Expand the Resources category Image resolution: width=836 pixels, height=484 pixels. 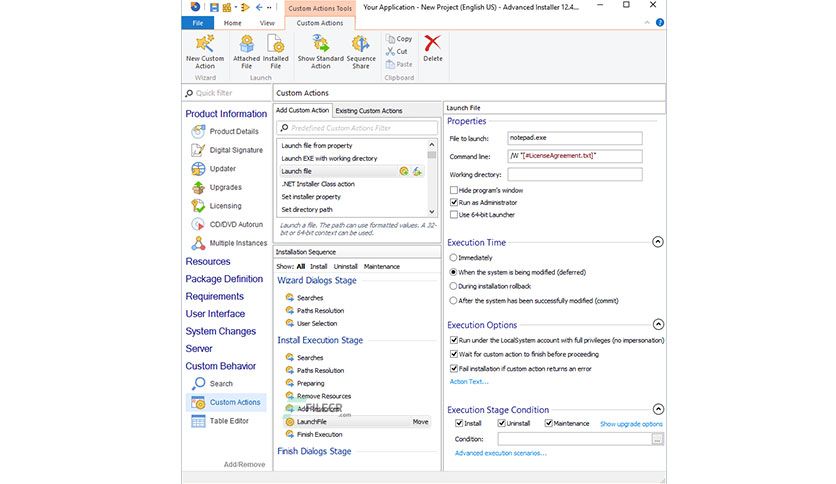point(208,262)
